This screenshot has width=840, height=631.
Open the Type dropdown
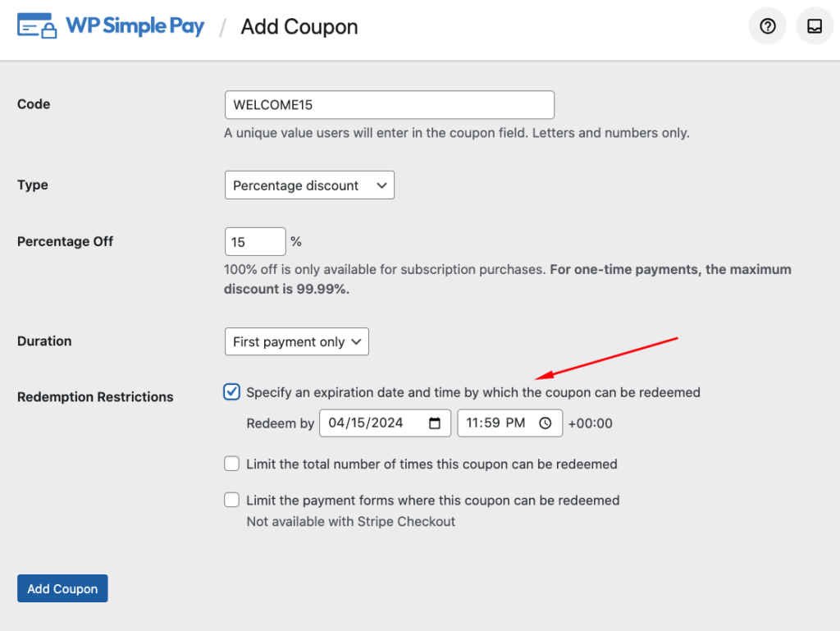[x=309, y=185]
